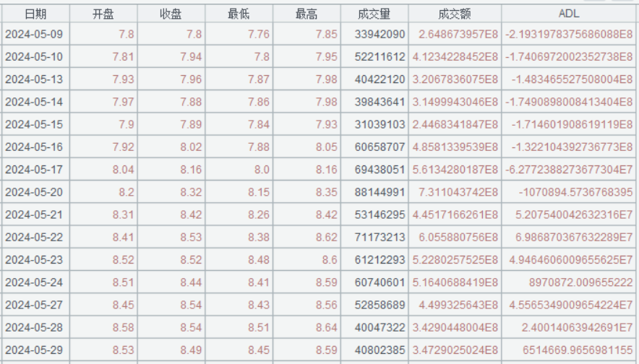Click volume value 52211612
The height and width of the screenshot is (364, 639).
coord(379,56)
